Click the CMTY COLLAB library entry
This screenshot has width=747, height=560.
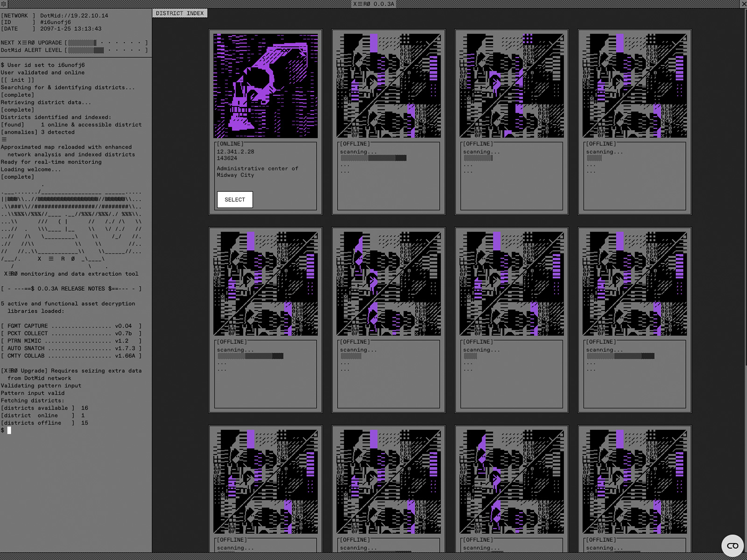[x=71, y=356]
